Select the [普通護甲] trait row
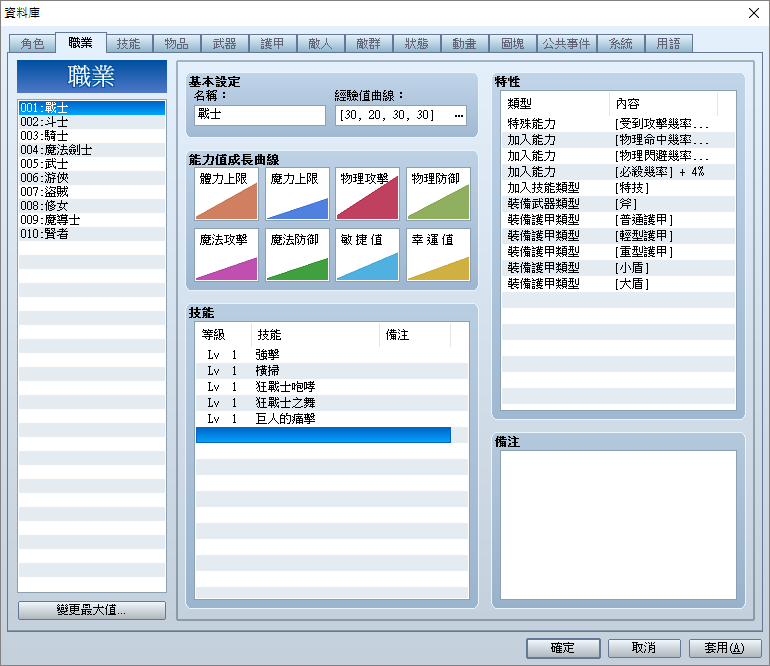The width and height of the screenshot is (770, 666). [x=618, y=220]
